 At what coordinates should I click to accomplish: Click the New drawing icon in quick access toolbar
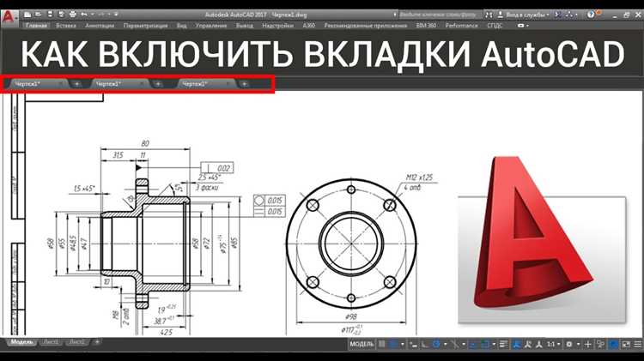(x=27, y=15)
